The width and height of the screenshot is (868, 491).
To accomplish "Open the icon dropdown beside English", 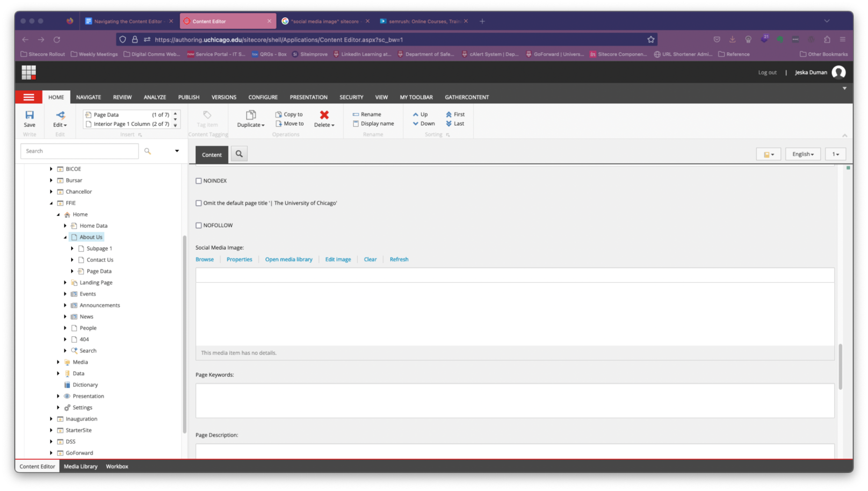I will pos(768,154).
